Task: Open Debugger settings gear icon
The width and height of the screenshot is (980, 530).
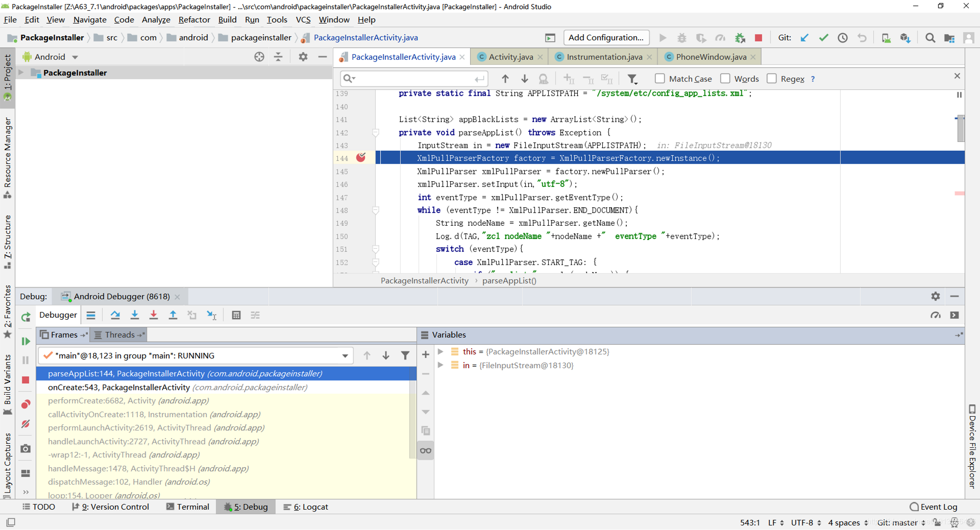Action: coord(935,296)
